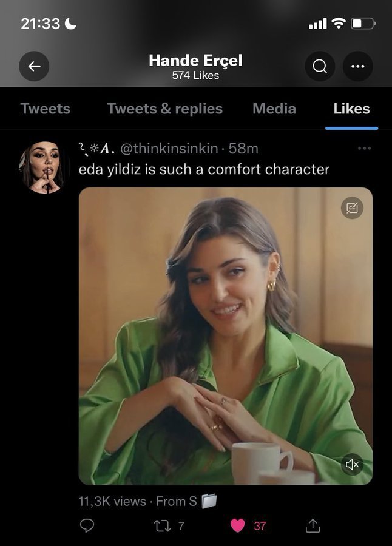Viewport: 392px width, 546px height.
Task: Unmute the video sound
Action: coord(353,465)
